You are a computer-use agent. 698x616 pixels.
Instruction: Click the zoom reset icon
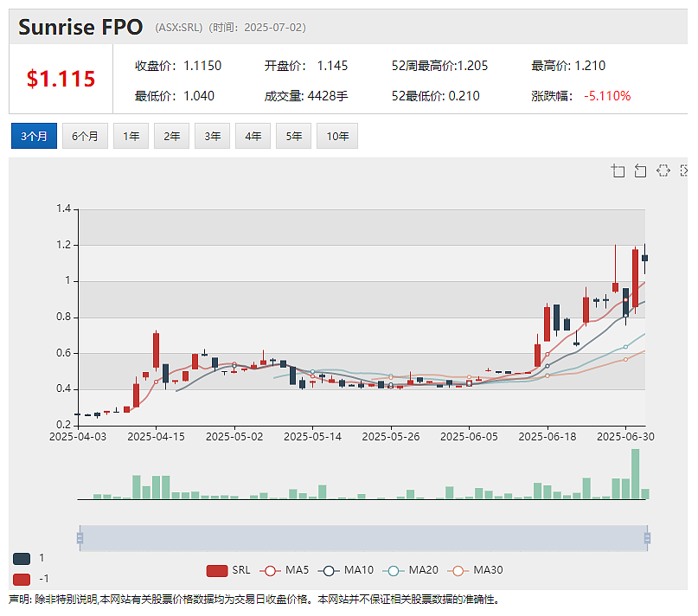(x=640, y=170)
